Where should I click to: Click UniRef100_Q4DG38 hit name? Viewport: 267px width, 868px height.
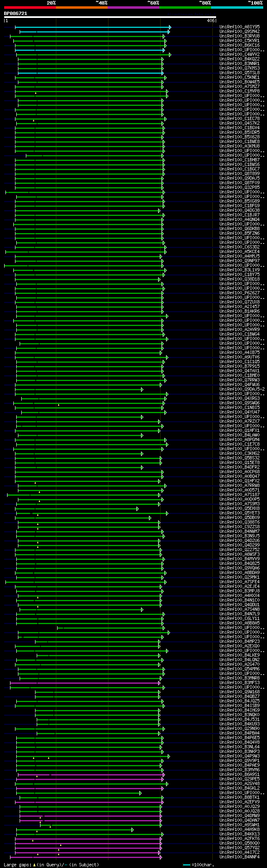239,210
